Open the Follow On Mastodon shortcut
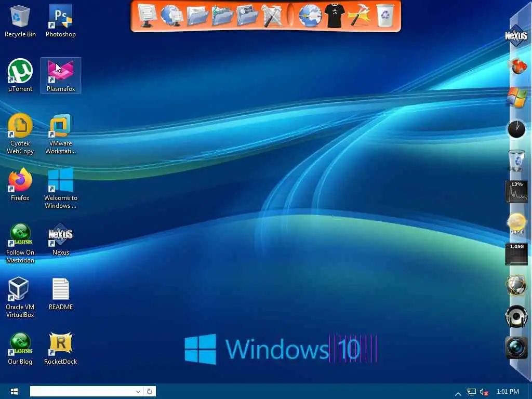 point(20,243)
